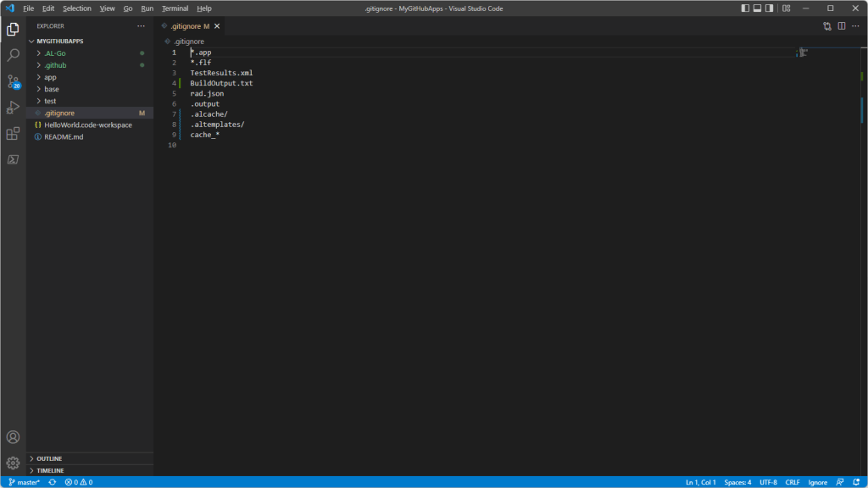
Task: Change indentation via Spaces: 4
Action: tap(738, 482)
